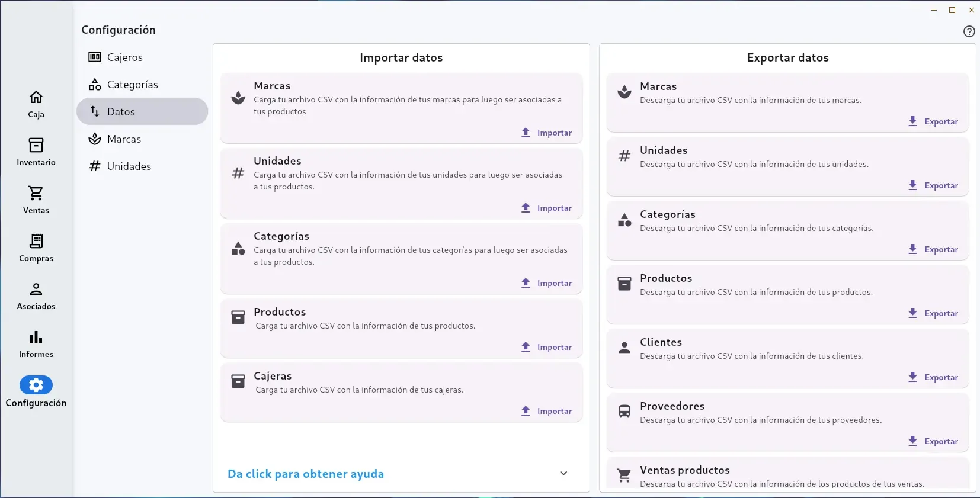Open the Caja home icon
This screenshot has height=498, width=980.
click(x=36, y=97)
